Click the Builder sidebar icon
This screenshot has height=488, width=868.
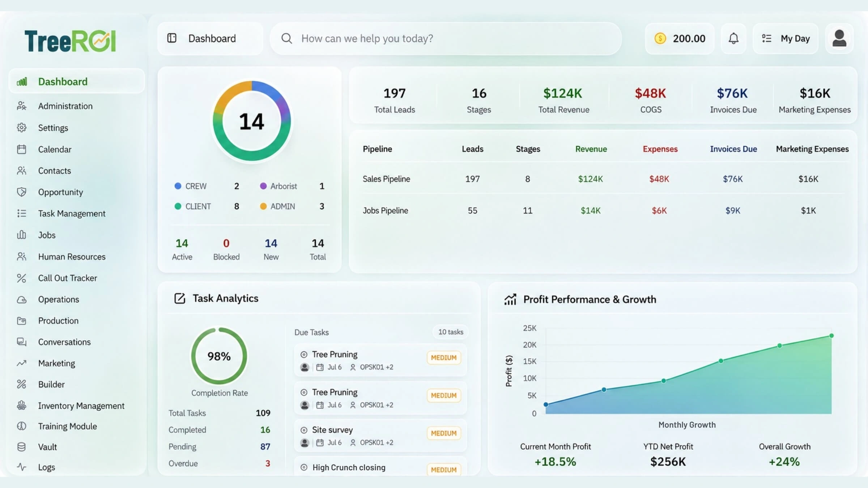pos(21,384)
